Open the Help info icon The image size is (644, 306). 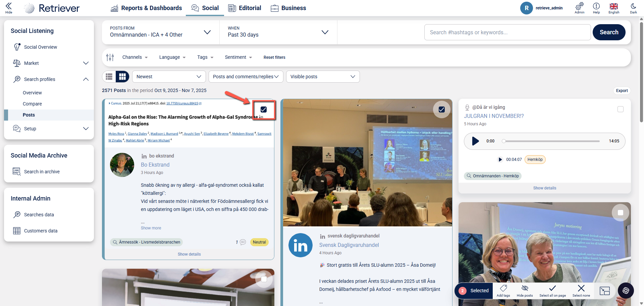[x=596, y=8]
